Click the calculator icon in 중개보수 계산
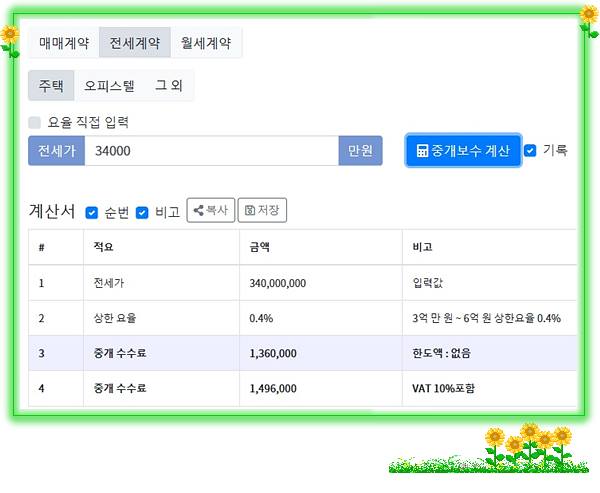This screenshot has height=493, width=600. click(422, 150)
